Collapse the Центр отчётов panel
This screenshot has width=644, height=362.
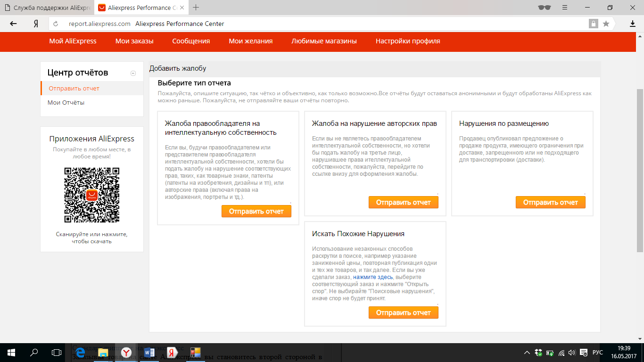pos(133,73)
